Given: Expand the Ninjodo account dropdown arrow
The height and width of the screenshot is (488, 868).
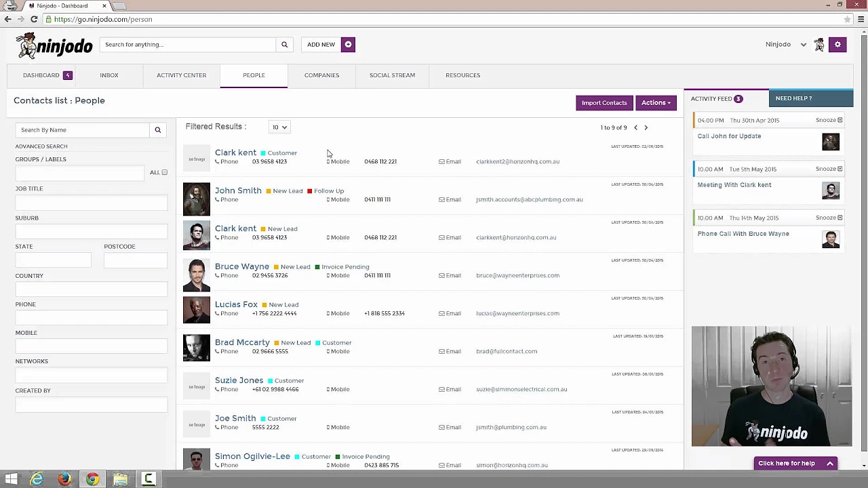Looking at the screenshot, I should (x=804, y=45).
